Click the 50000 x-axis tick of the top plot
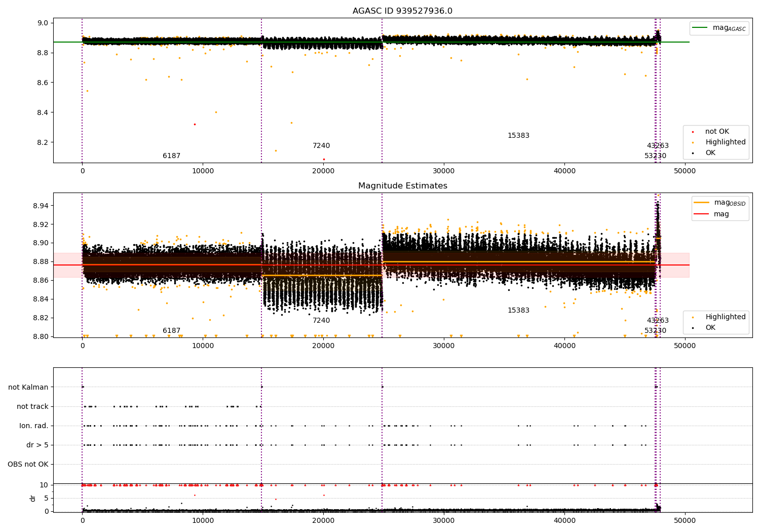This screenshot has height=532, width=760. (x=685, y=171)
